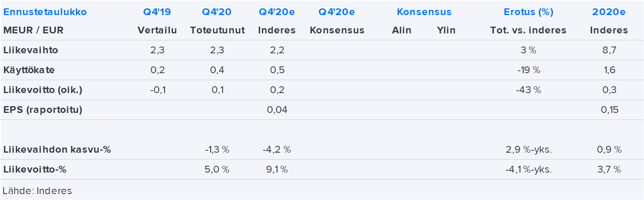Select the -43 % difference cell
This screenshot has width=644, height=200.
tap(528, 90)
